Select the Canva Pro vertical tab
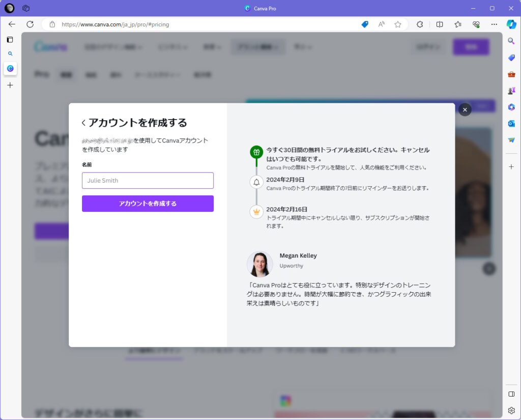 coord(10,68)
